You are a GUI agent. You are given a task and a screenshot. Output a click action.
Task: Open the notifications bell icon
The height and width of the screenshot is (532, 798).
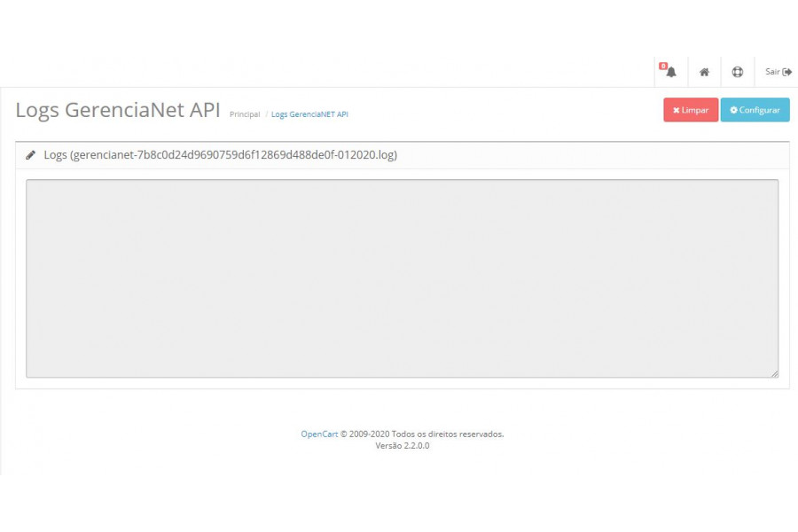tap(671, 73)
